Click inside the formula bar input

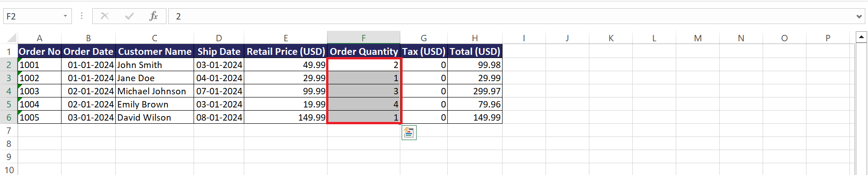511,16
